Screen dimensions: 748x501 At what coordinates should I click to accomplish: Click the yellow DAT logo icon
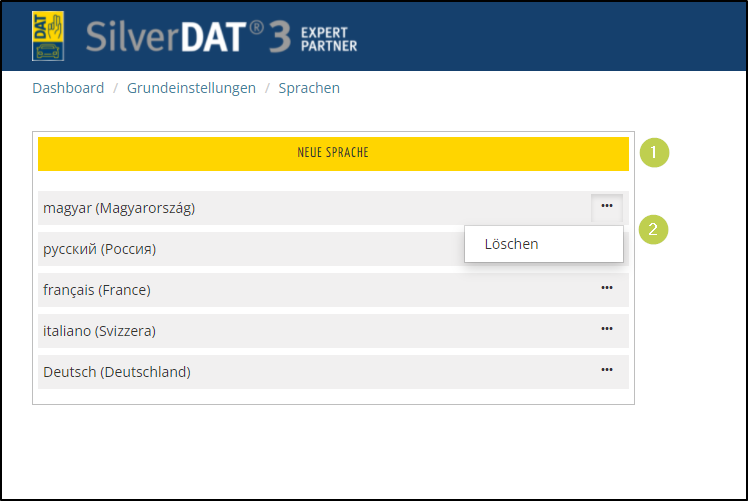(x=48, y=35)
